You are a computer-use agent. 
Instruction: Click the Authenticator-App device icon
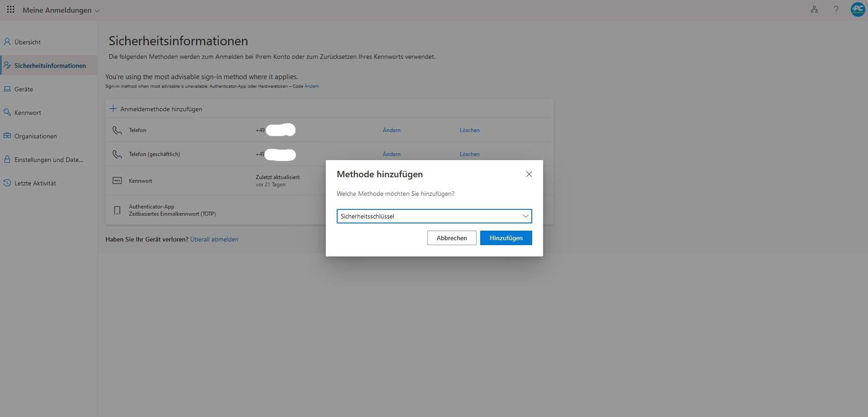(x=117, y=210)
